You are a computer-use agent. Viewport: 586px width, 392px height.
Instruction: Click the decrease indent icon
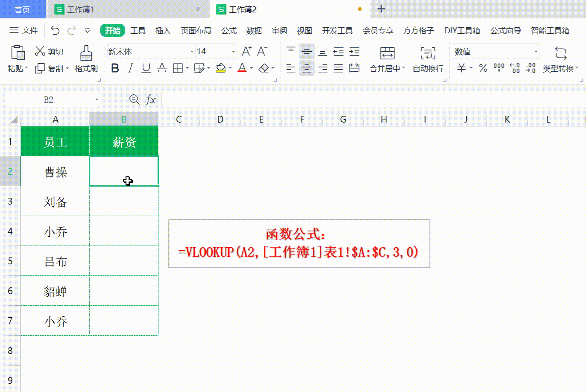[x=339, y=52]
